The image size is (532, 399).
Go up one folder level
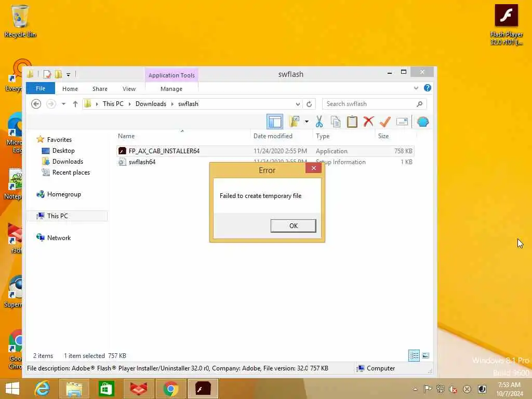pyautogui.click(x=75, y=104)
